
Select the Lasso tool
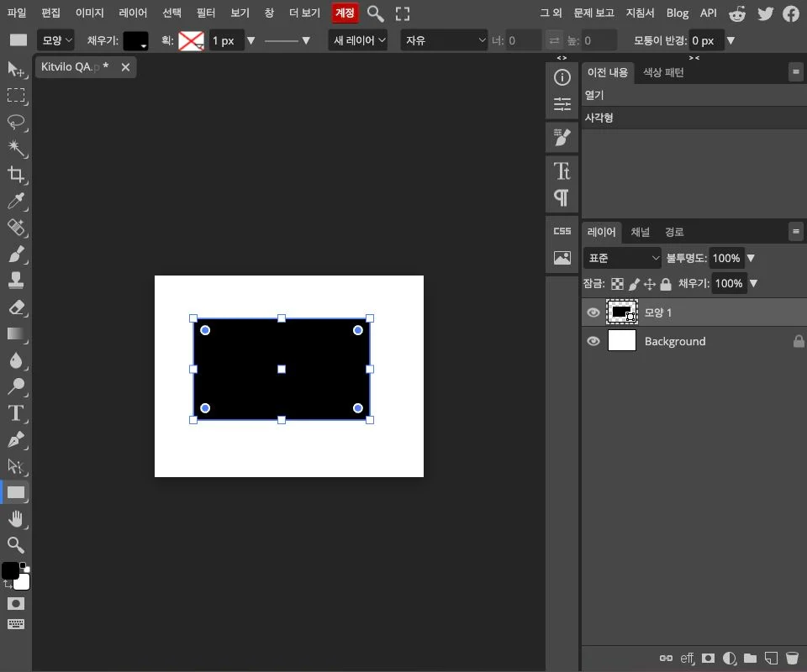click(16, 122)
